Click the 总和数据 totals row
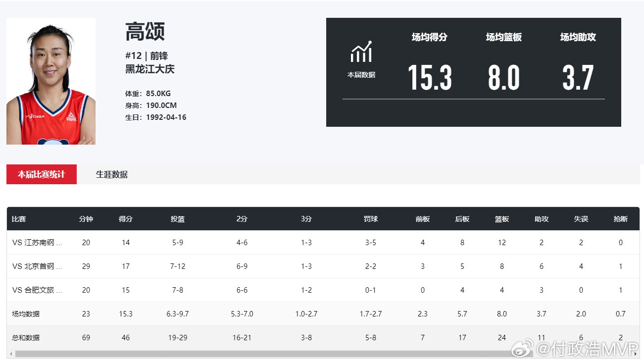The height and width of the screenshot is (364, 644). 323,338
